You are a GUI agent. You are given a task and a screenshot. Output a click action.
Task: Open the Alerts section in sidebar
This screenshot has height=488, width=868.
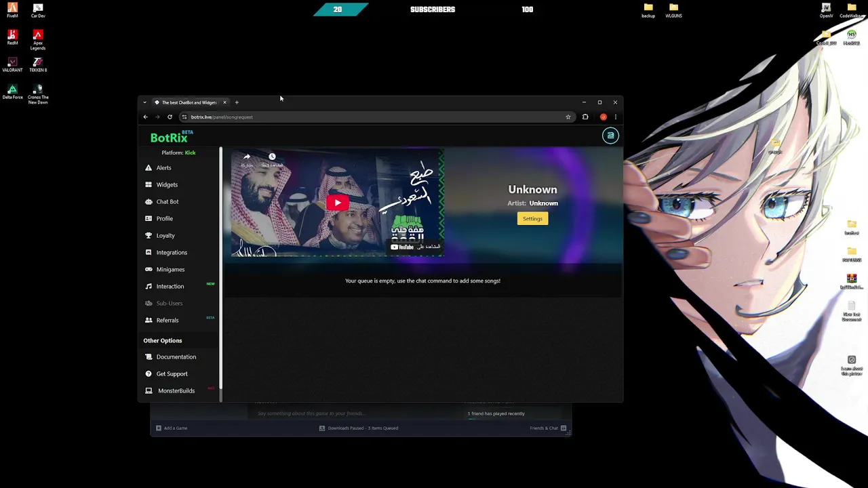click(x=163, y=167)
